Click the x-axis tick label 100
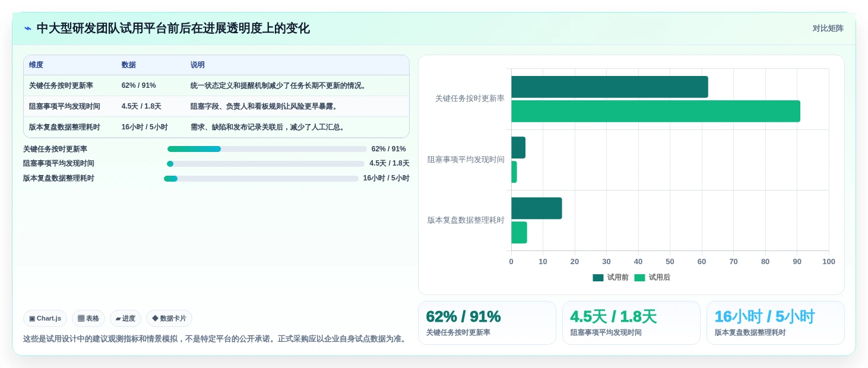Screen dimensions: 868x368 point(829,261)
